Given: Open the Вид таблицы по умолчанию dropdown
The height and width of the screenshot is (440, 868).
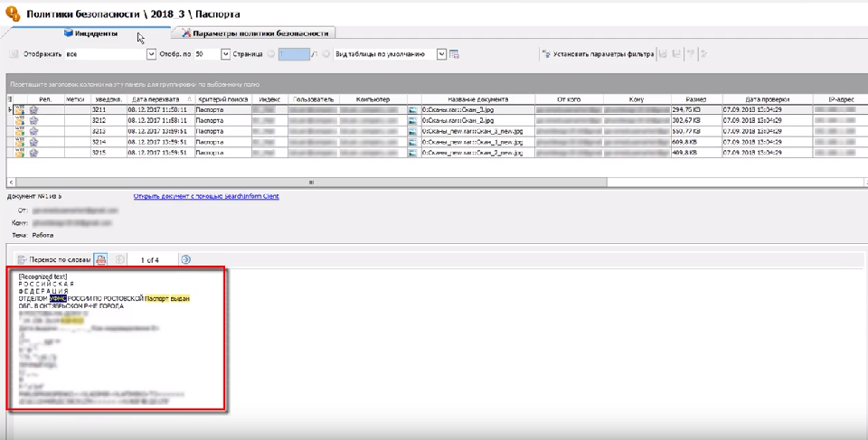Looking at the screenshot, I should coord(441,54).
